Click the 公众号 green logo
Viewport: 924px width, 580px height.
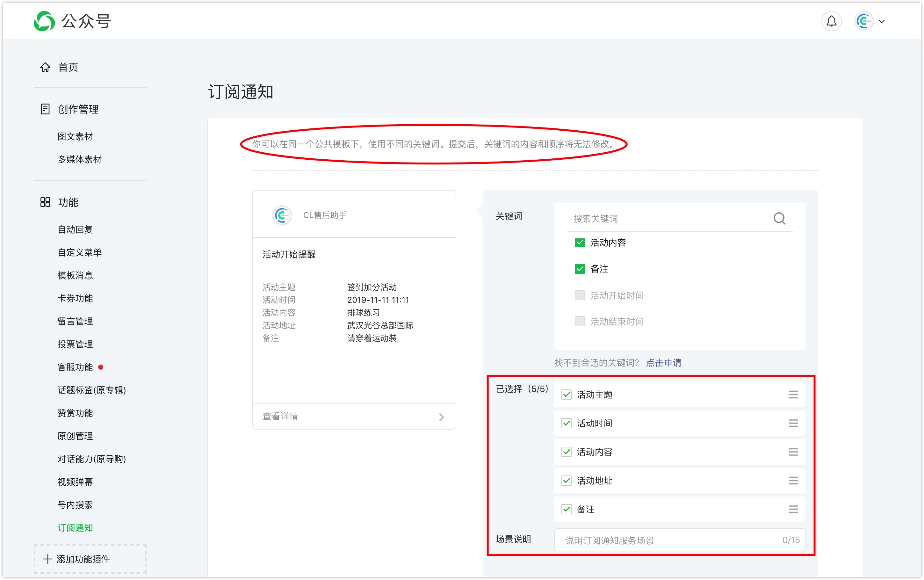pos(45,21)
